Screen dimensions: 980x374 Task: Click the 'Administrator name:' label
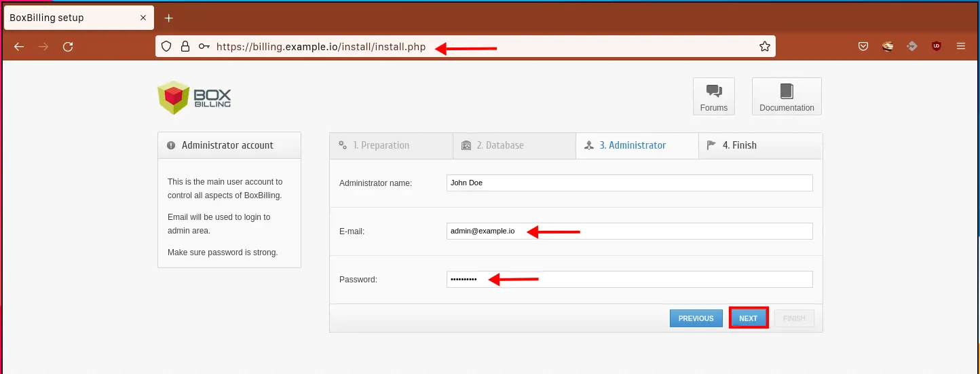pyautogui.click(x=375, y=183)
